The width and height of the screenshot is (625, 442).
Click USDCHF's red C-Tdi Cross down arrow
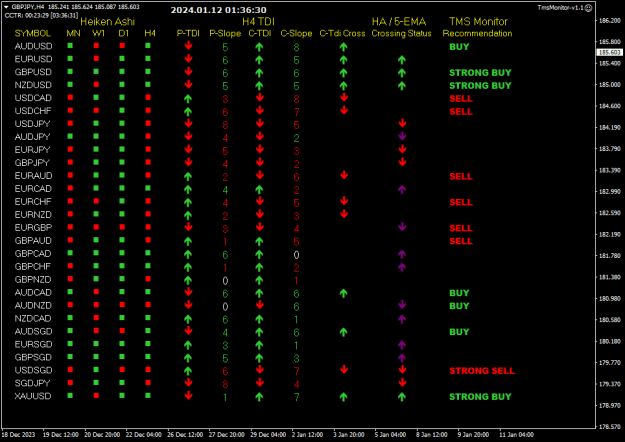pyautogui.click(x=344, y=110)
